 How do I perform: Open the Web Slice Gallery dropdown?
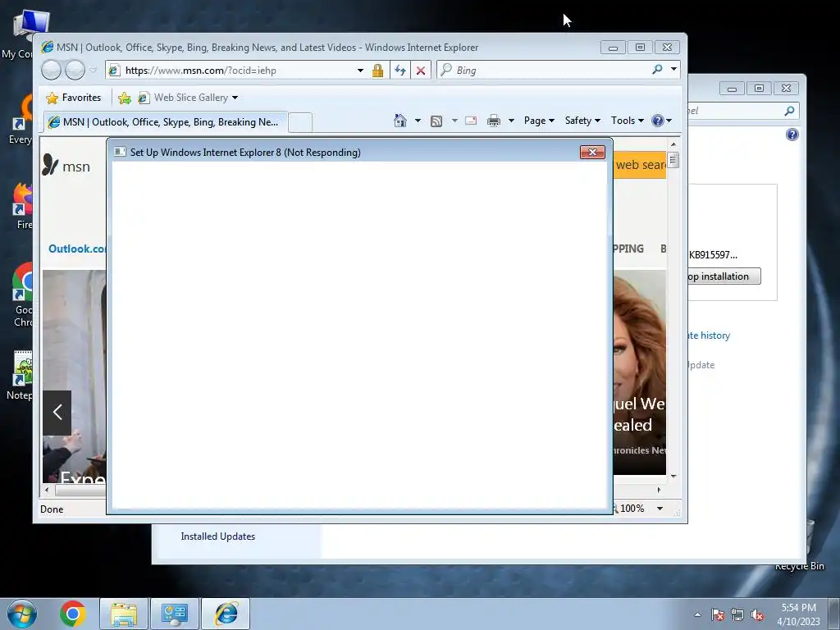coord(188,98)
